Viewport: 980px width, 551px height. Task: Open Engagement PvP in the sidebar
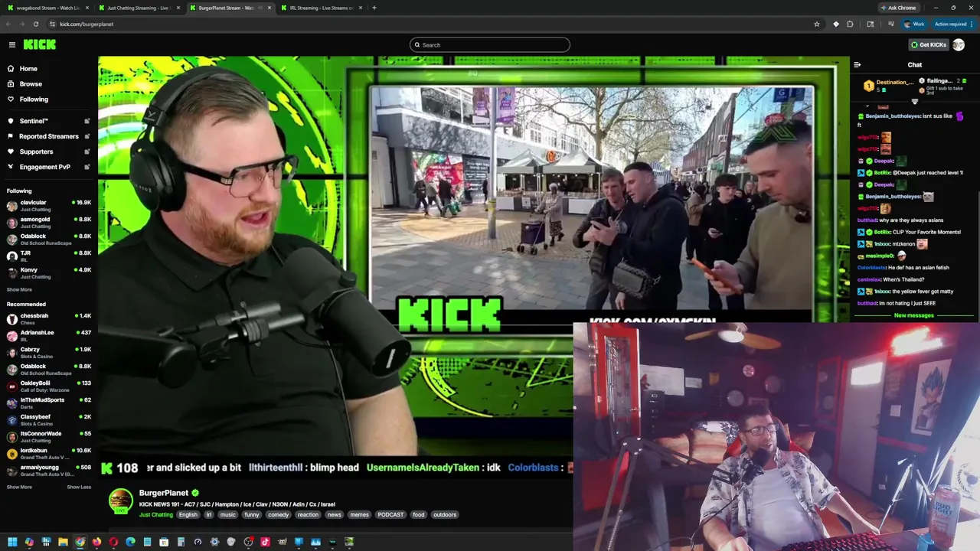44,167
